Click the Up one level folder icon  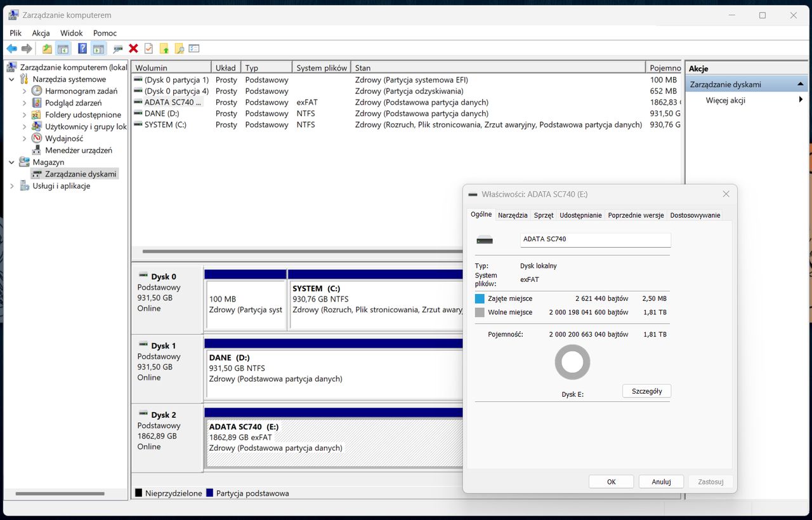[47, 49]
